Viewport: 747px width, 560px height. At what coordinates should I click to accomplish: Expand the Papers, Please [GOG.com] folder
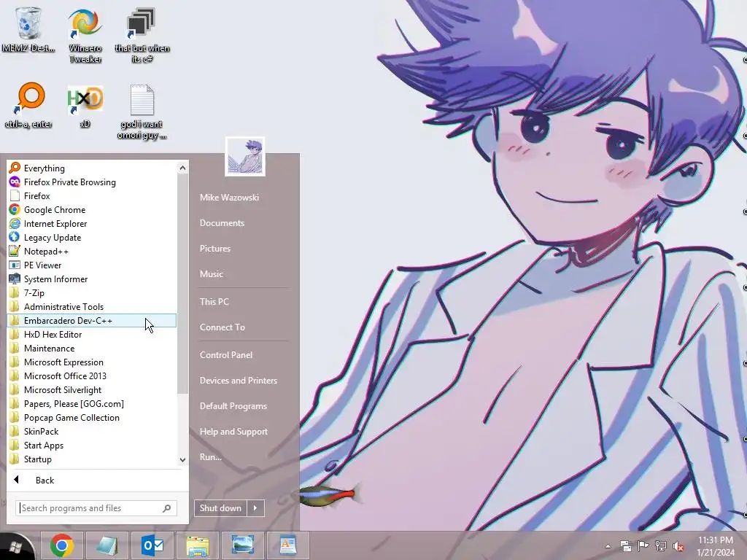point(91,403)
